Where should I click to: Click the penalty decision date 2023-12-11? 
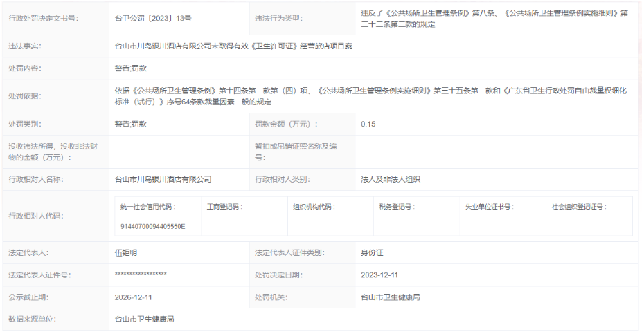tap(379, 275)
